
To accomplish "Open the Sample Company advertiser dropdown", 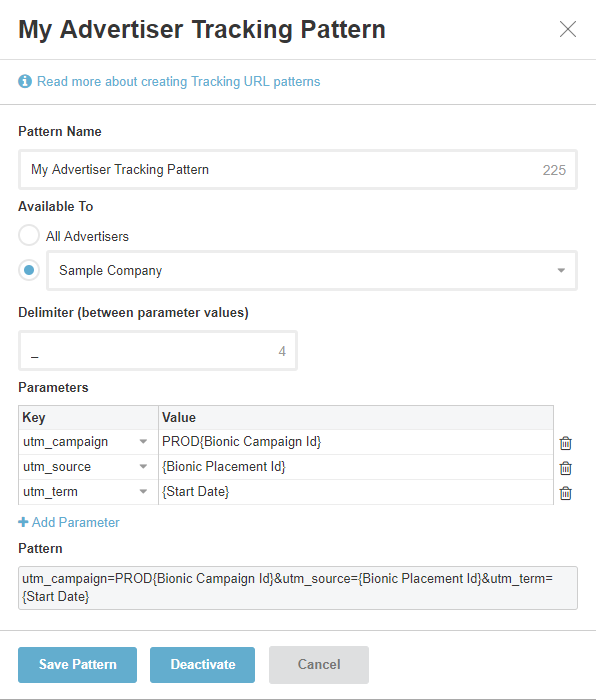I will (x=312, y=271).
